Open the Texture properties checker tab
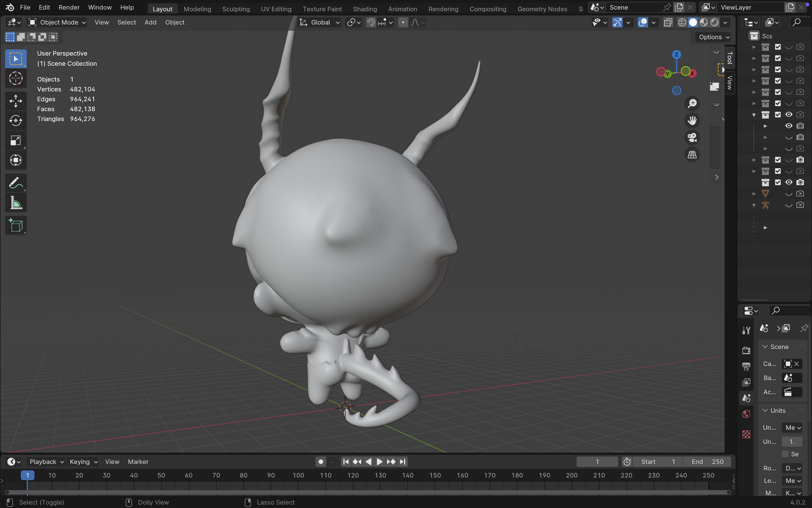 (x=746, y=434)
